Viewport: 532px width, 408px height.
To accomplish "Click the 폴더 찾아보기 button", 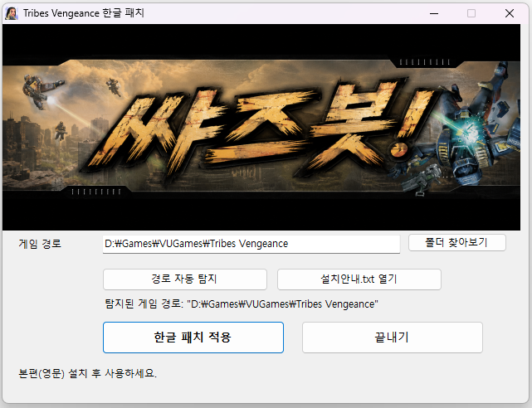I will [x=457, y=243].
